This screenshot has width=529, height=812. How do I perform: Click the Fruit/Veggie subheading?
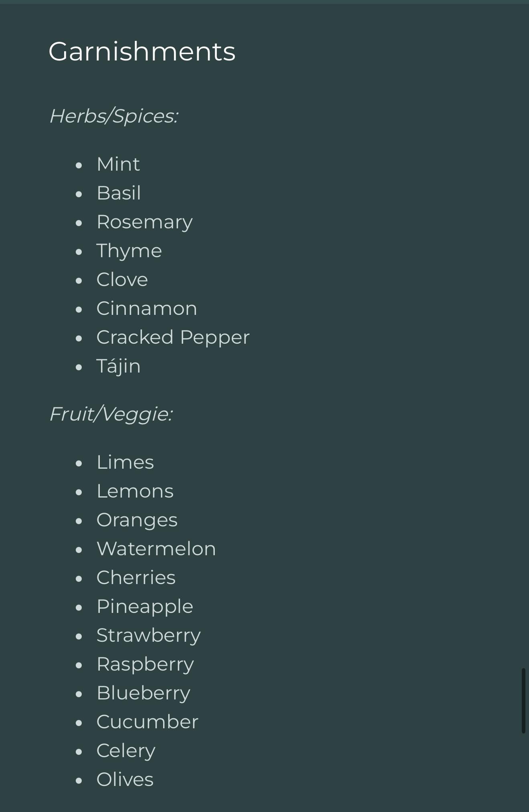pos(111,414)
